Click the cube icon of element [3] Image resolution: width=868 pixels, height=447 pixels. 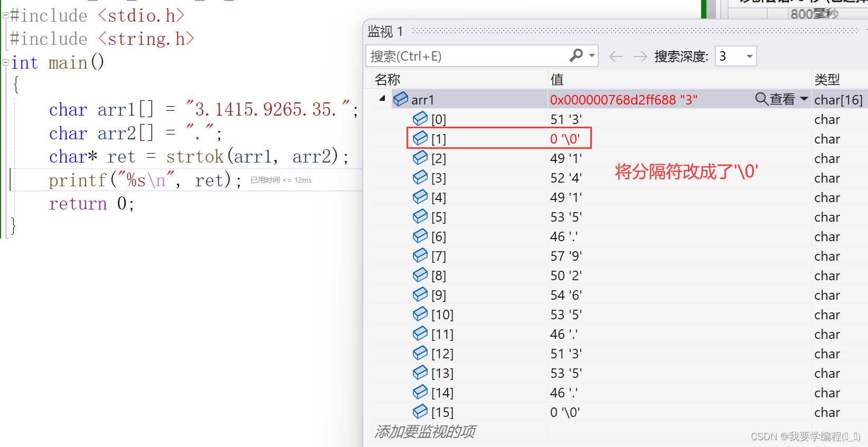point(420,177)
